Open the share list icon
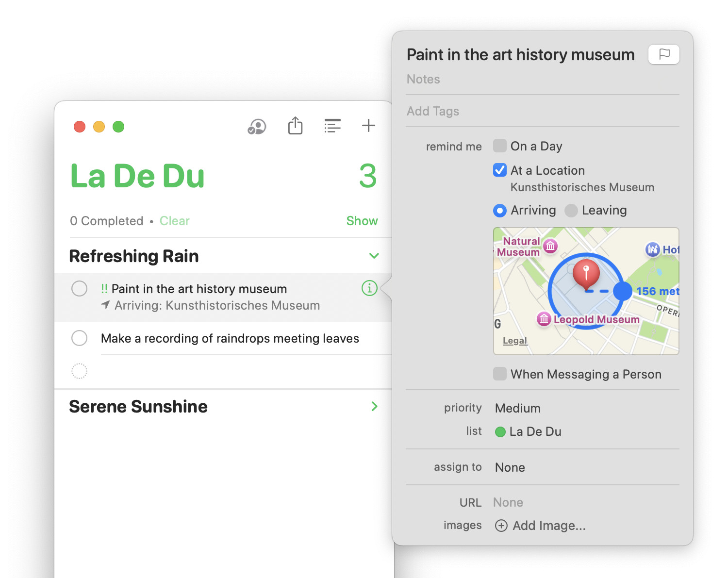This screenshot has width=728, height=578. point(295,126)
